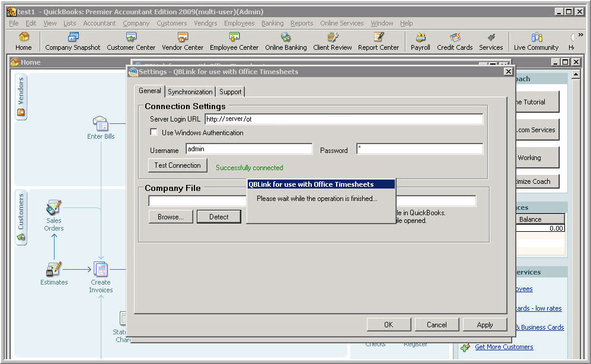Click the '.com Services' button on Home
Image resolution: width=591 pixels, height=364 pixels.
coord(537,130)
